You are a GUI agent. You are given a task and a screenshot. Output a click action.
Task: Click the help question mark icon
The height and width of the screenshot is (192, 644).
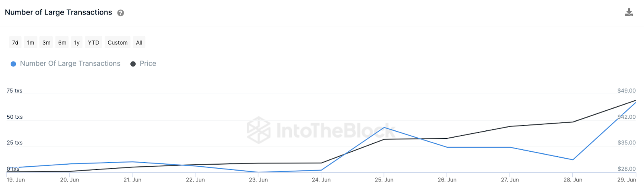120,13
